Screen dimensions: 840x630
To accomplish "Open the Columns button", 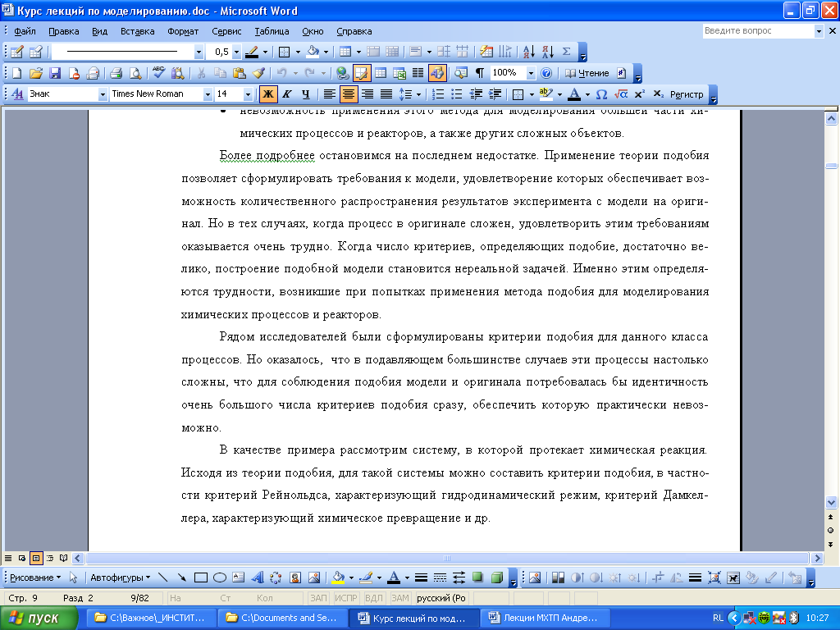I will pos(418,73).
